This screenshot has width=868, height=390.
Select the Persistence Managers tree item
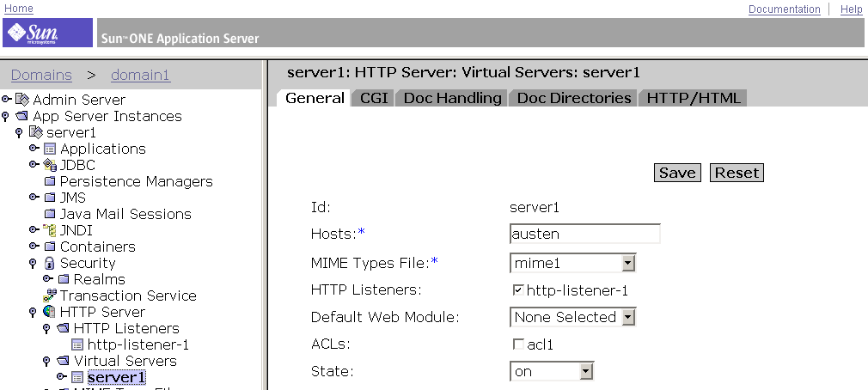tap(136, 181)
